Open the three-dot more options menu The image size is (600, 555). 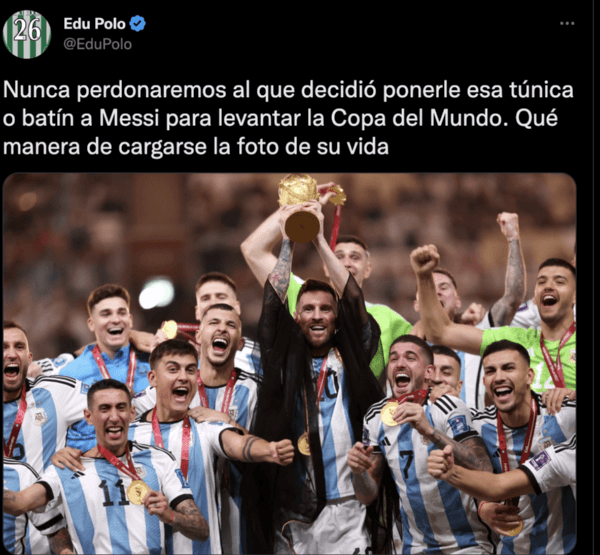click(567, 23)
